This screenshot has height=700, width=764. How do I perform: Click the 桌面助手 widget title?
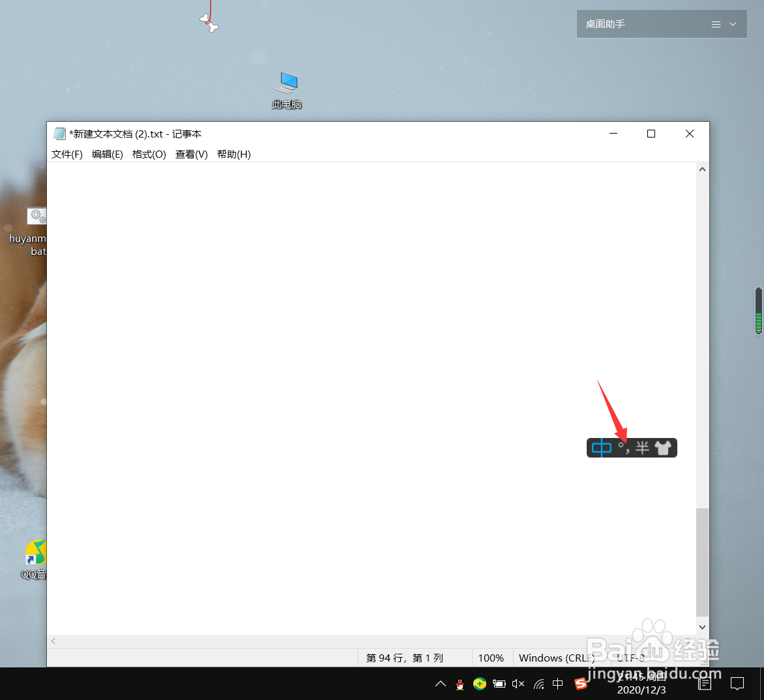click(x=605, y=24)
